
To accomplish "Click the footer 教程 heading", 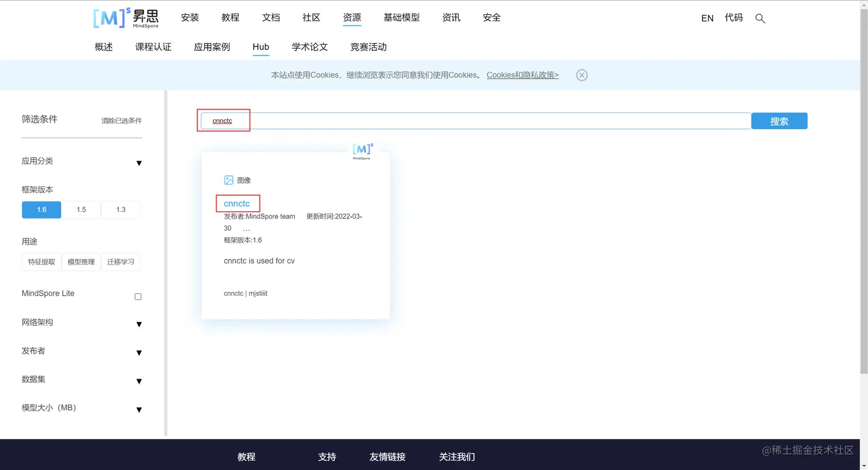I will (246, 457).
